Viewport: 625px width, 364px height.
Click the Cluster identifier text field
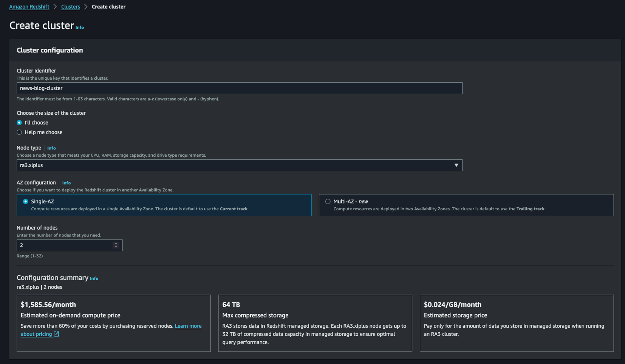tap(239, 88)
